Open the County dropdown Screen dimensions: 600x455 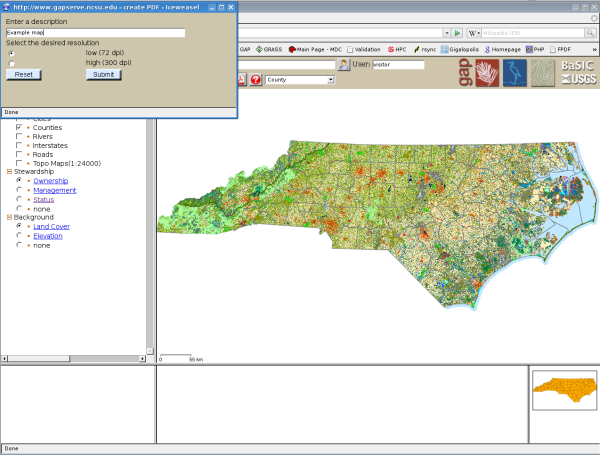300,80
